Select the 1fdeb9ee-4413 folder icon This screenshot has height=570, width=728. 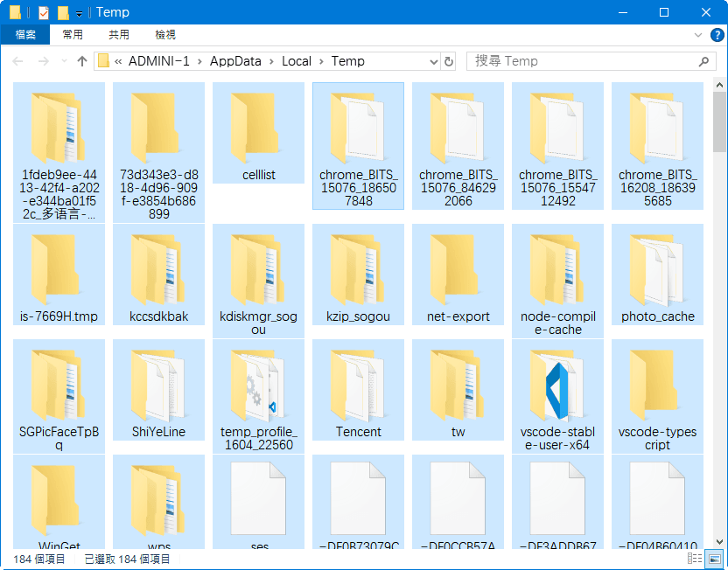(59, 128)
